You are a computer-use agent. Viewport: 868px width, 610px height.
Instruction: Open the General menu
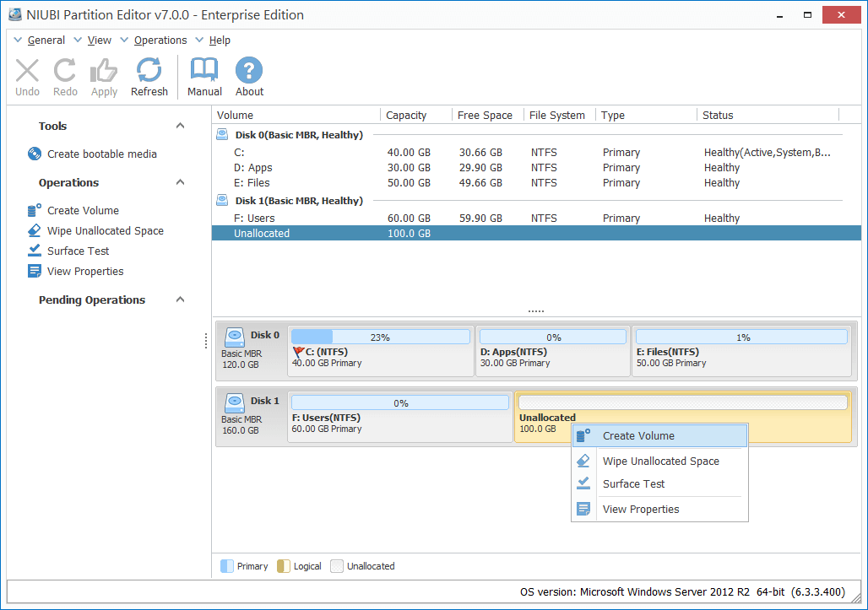pyautogui.click(x=46, y=40)
